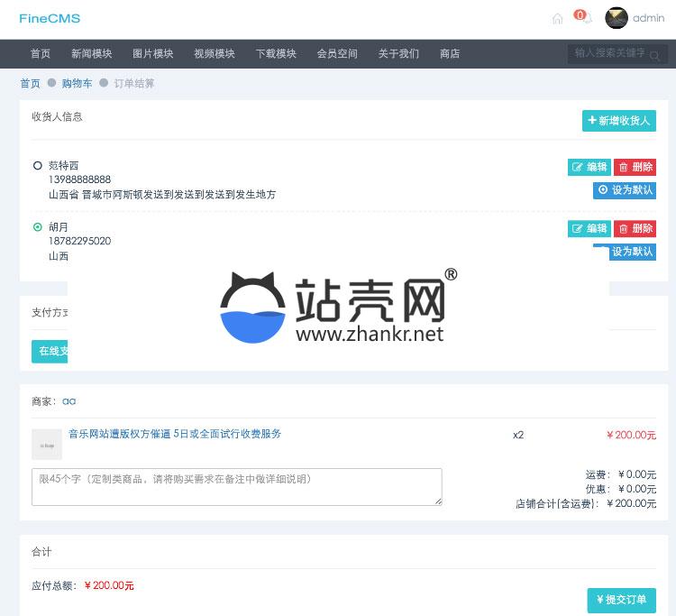Edit the 范特西 recipient address
The width and height of the screenshot is (676, 616).
coord(589,167)
